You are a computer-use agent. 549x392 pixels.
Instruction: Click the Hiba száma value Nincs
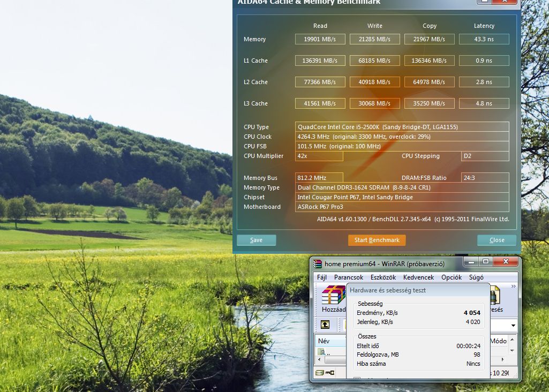473,364
